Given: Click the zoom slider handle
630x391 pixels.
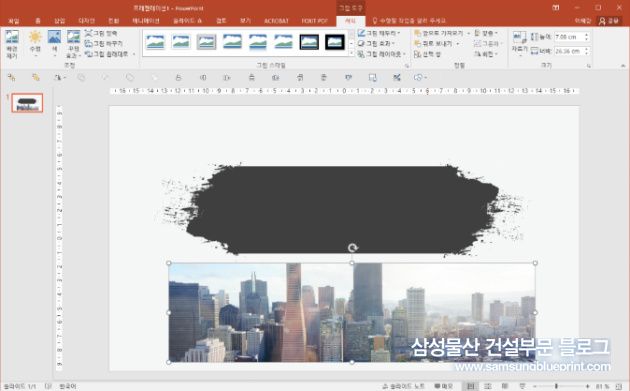Looking at the screenshot, I should (x=556, y=386).
